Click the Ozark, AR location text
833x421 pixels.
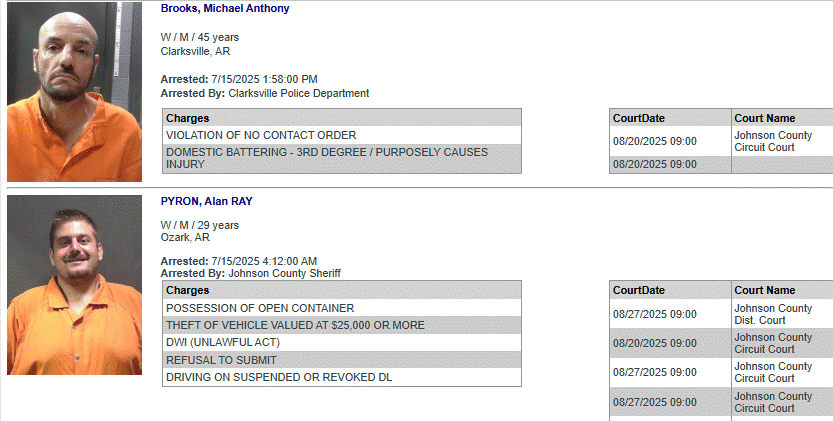point(185,237)
